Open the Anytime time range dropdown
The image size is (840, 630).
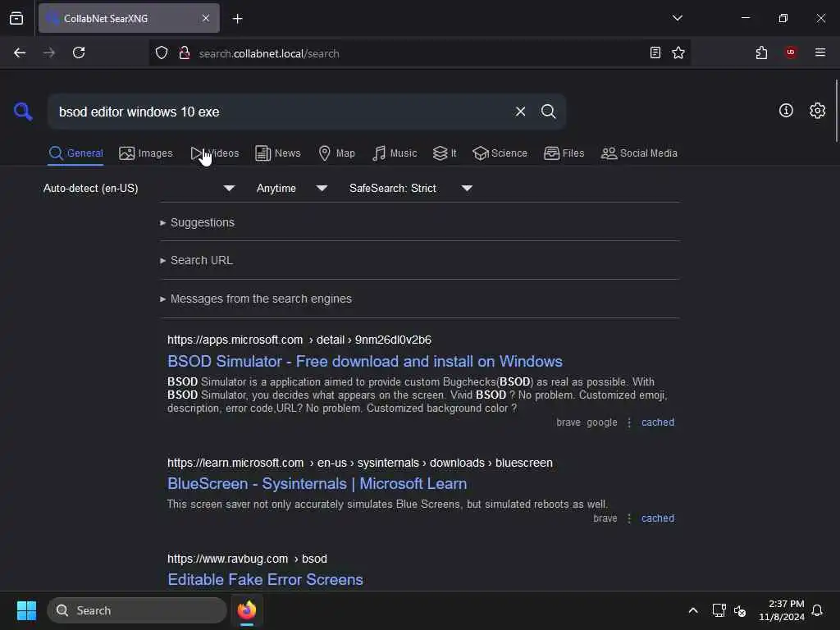coord(292,188)
